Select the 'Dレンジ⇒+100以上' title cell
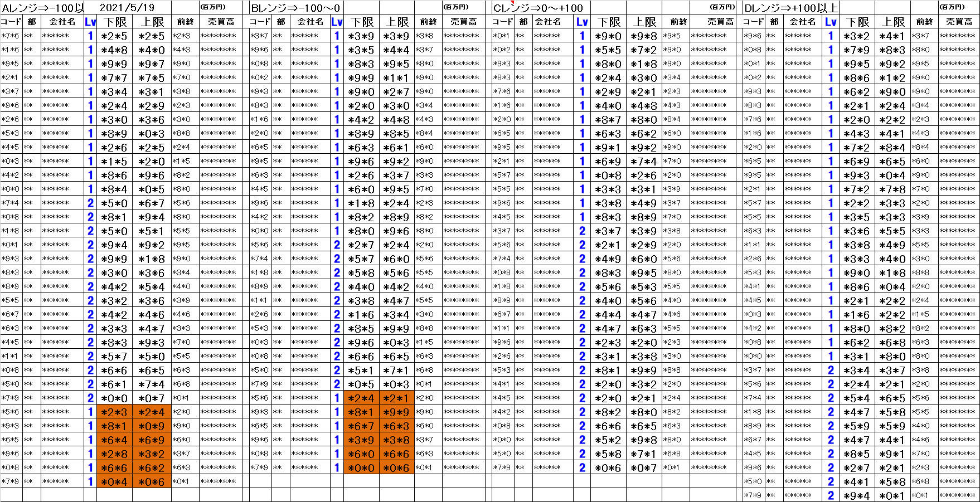This screenshot has height=502, width=980. click(791, 8)
